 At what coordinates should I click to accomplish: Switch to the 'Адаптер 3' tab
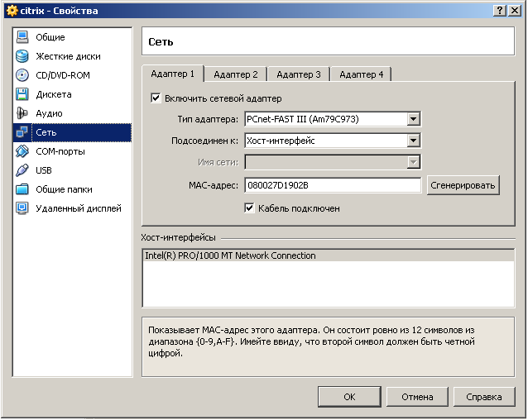pyautogui.click(x=299, y=74)
